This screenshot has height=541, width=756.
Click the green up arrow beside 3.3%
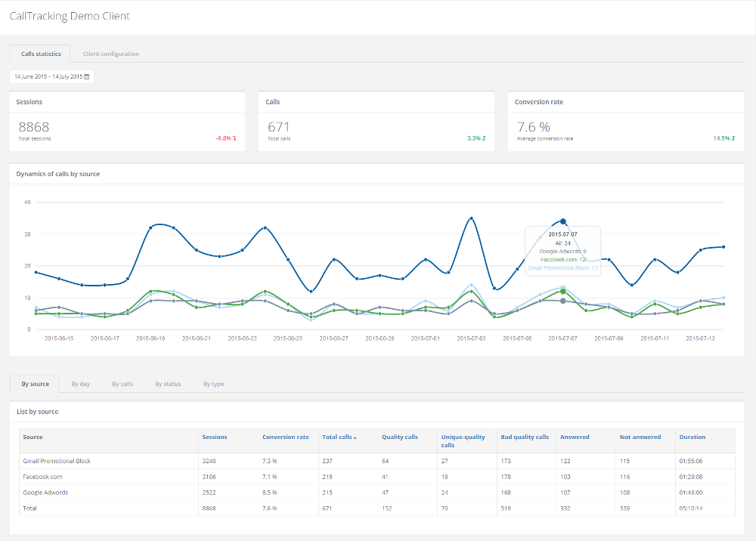point(484,138)
